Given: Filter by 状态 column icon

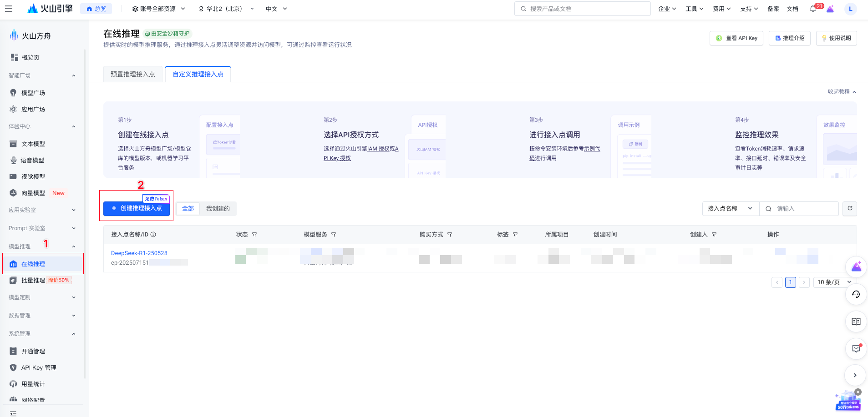Looking at the screenshot, I should [x=254, y=235].
